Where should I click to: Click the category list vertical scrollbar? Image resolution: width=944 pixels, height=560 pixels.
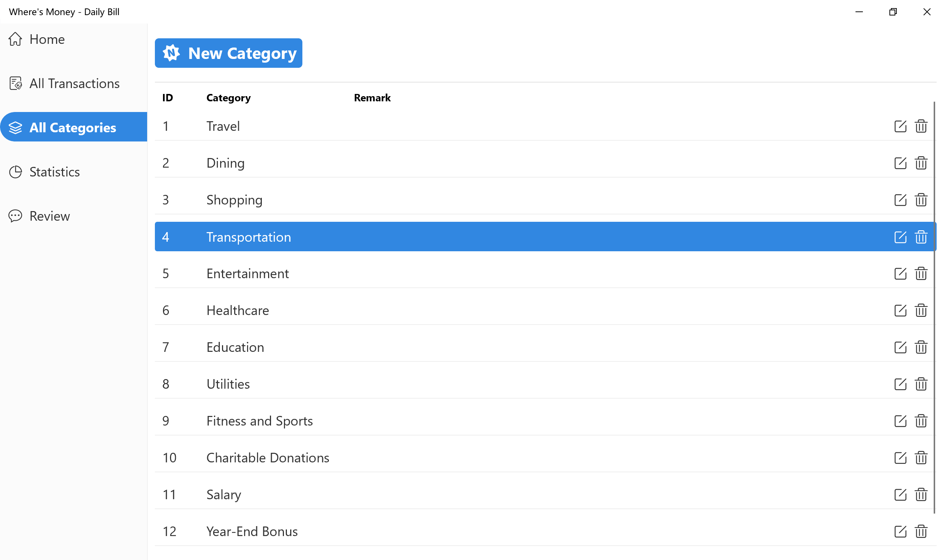pos(934,302)
